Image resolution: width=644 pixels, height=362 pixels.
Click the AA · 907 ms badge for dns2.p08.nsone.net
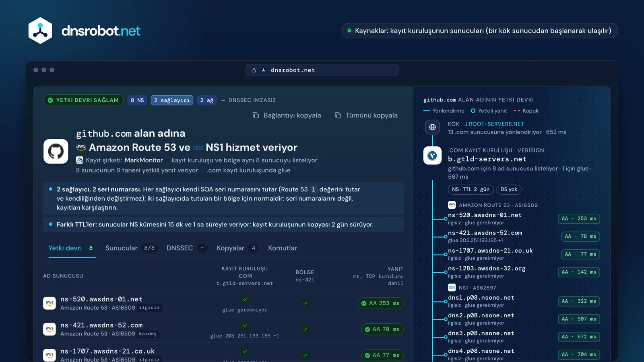(x=579, y=319)
